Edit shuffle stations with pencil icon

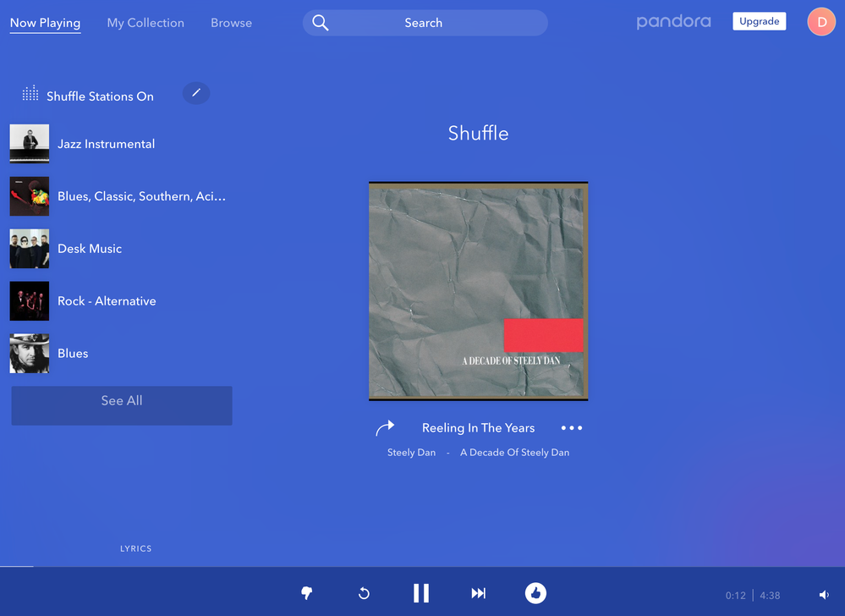click(196, 93)
